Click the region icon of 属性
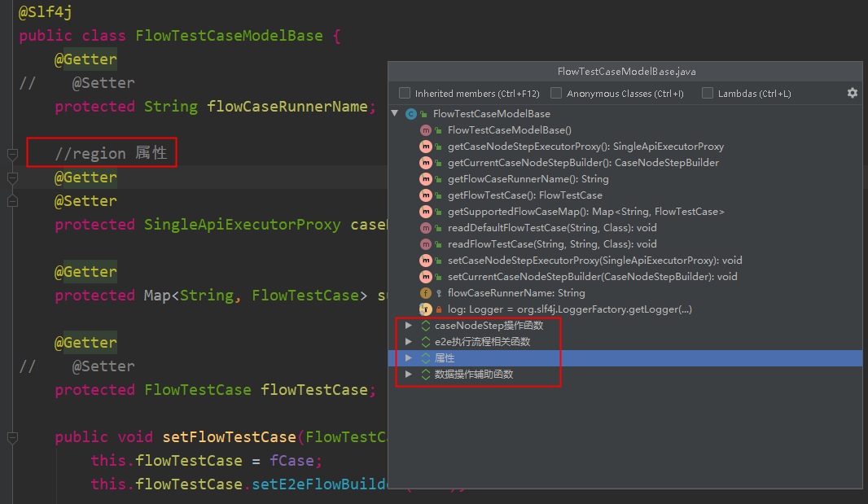Image resolution: width=868 pixels, height=504 pixels. point(425,357)
